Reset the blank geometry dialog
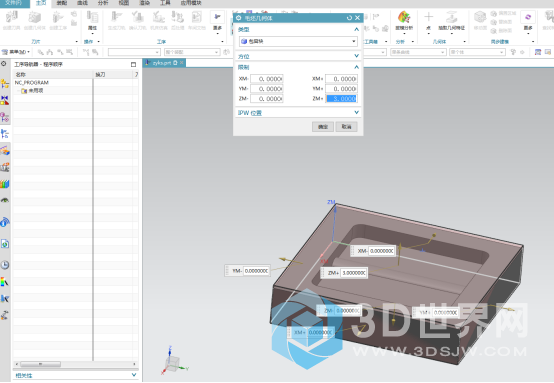 pyautogui.click(x=349, y=18)
